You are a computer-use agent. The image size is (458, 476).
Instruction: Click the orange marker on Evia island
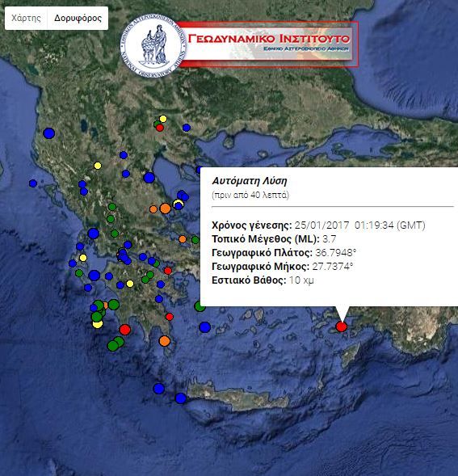(183, 239)
